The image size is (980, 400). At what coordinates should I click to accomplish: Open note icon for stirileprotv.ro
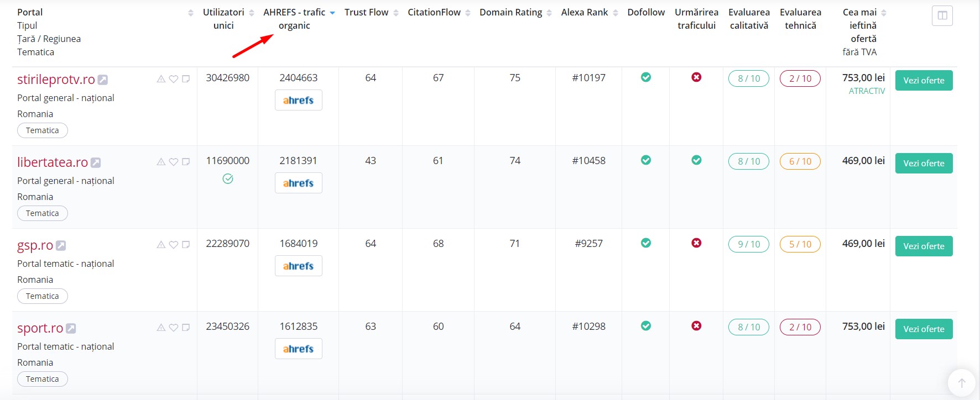[x=186, y=79]
